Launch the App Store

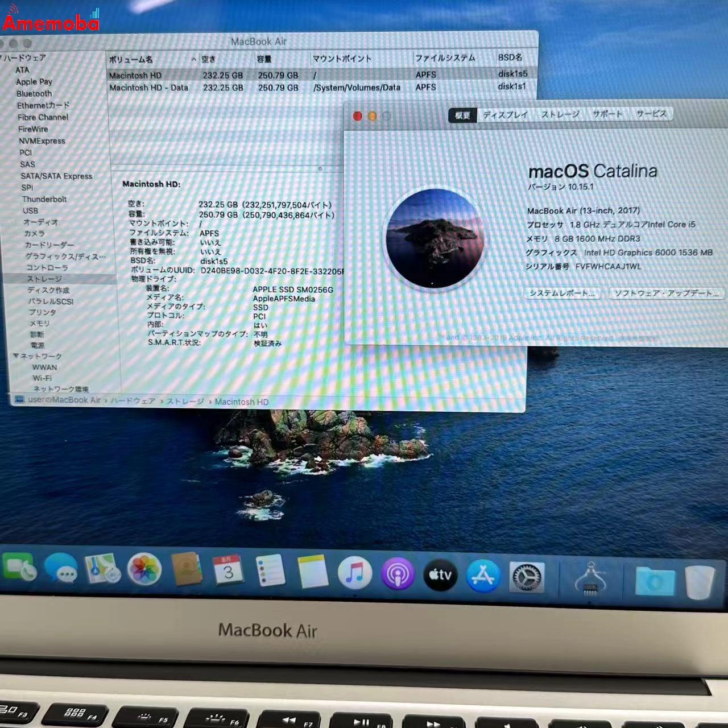pyautogui.click(x=483, y=576)
